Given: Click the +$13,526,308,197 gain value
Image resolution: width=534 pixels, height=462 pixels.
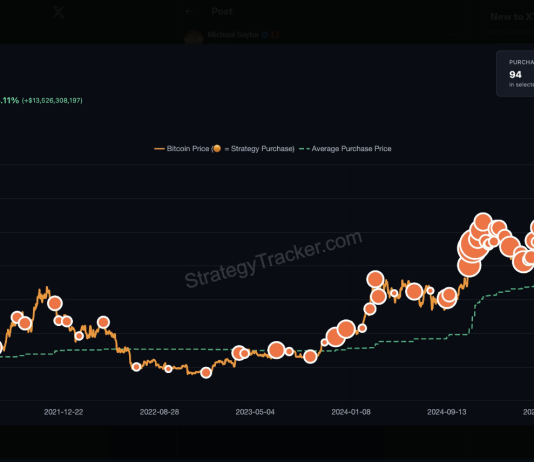Looking at the screenshot, I should pos(52,101).
